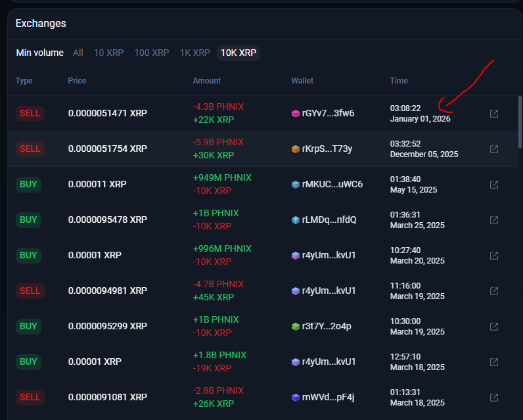Click the avatar icon beside rnWVd...pF4j
Screen dimensions: 523x420
click(296, 397)
